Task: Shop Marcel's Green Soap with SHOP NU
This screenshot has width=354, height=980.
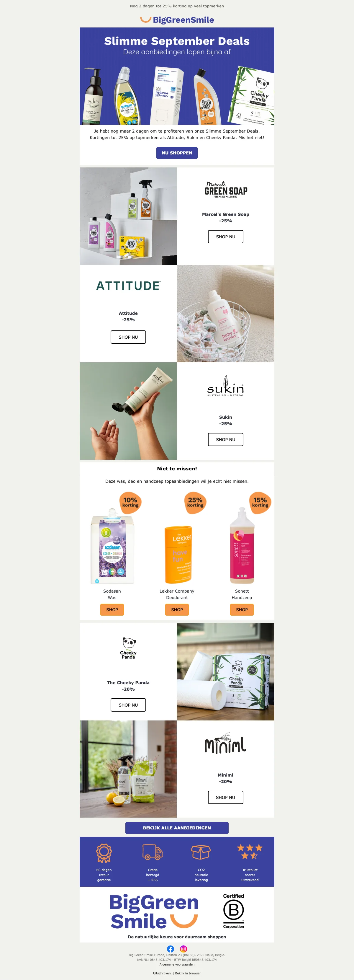Action: pos(225,237)
